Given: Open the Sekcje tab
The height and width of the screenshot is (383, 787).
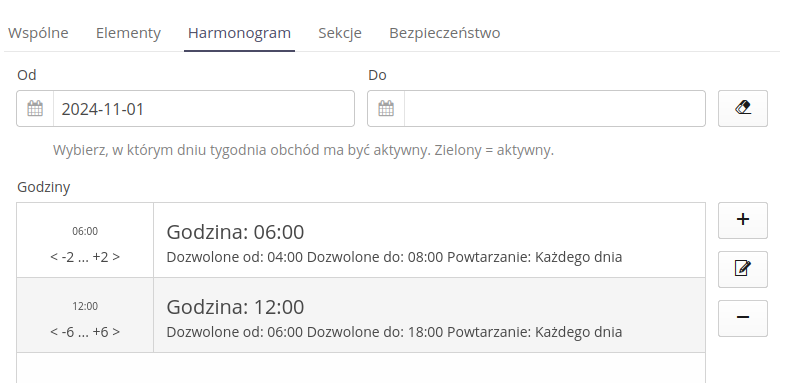Looking at the screenshot, I should click(x=340, y=33).
